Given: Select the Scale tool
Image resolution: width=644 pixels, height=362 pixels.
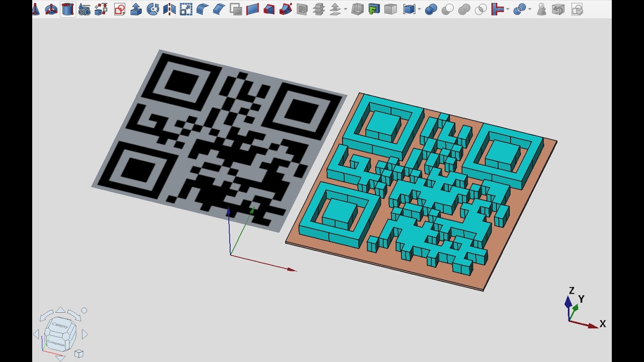Looking at the screenshot, I should click(186, 9).
